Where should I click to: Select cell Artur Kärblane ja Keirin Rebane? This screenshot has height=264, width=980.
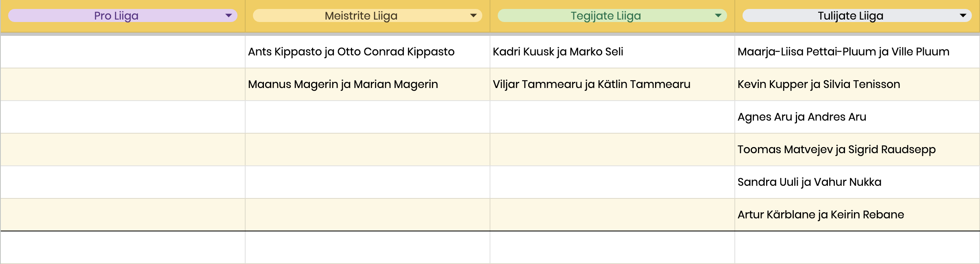pos(857,215)
